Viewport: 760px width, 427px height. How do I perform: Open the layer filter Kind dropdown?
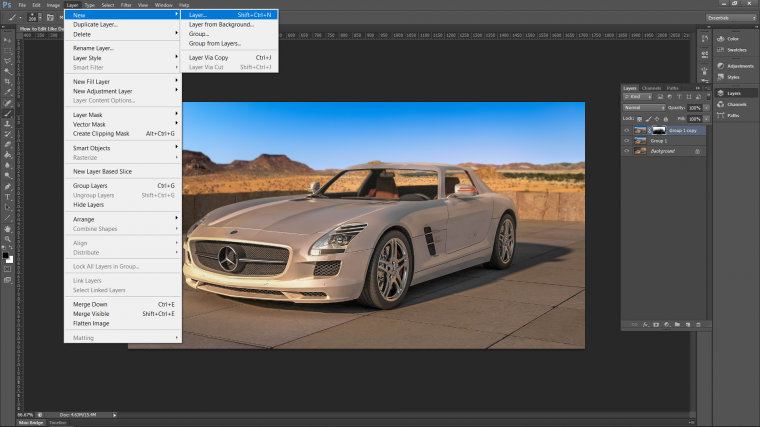click(x=637, y=97)
